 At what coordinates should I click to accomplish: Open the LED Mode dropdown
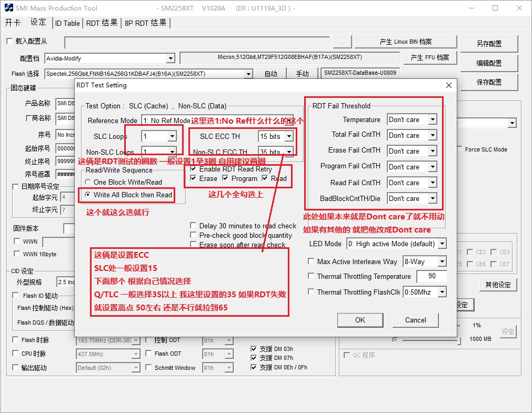coord(441,244)
